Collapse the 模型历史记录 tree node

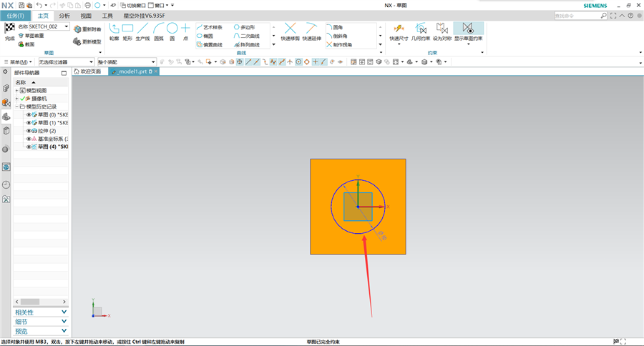click(x=17, y=107)
